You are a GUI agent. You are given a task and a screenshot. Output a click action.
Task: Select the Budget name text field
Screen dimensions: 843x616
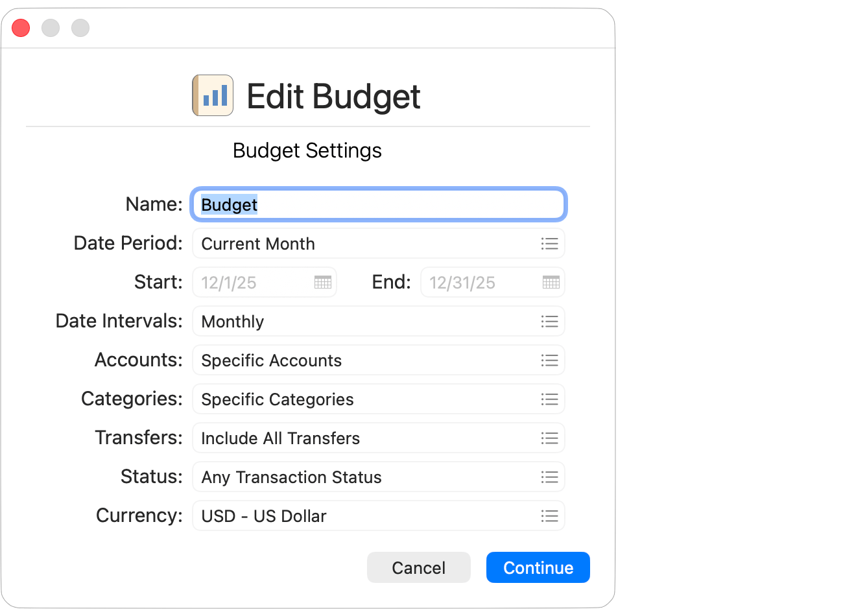(x=378, y=204)
